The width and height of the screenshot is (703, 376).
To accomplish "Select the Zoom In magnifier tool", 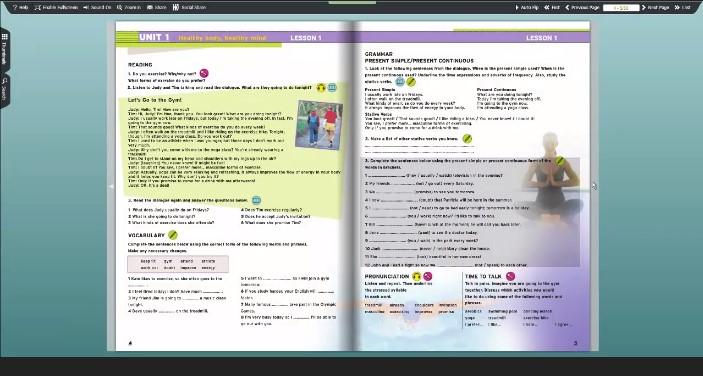I will 129,8.
